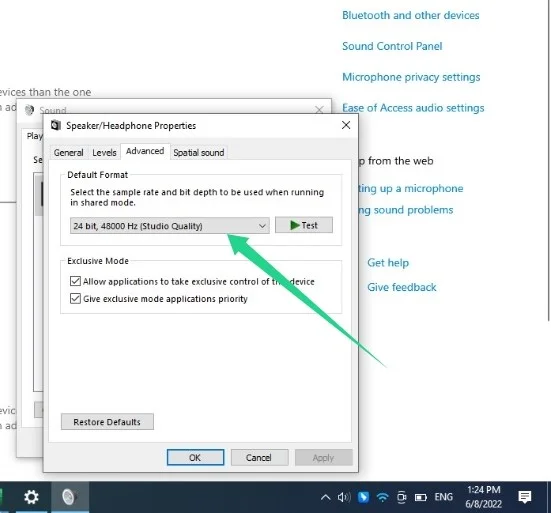Screen dimensions: 551x513
Task: Confirm with the OK button
Action: click(195, 457)
